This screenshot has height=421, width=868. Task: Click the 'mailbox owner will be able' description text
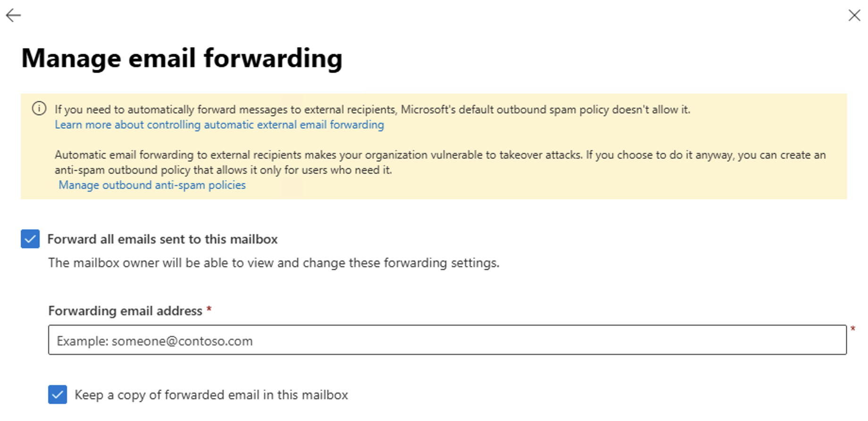[x=274, y=263]
